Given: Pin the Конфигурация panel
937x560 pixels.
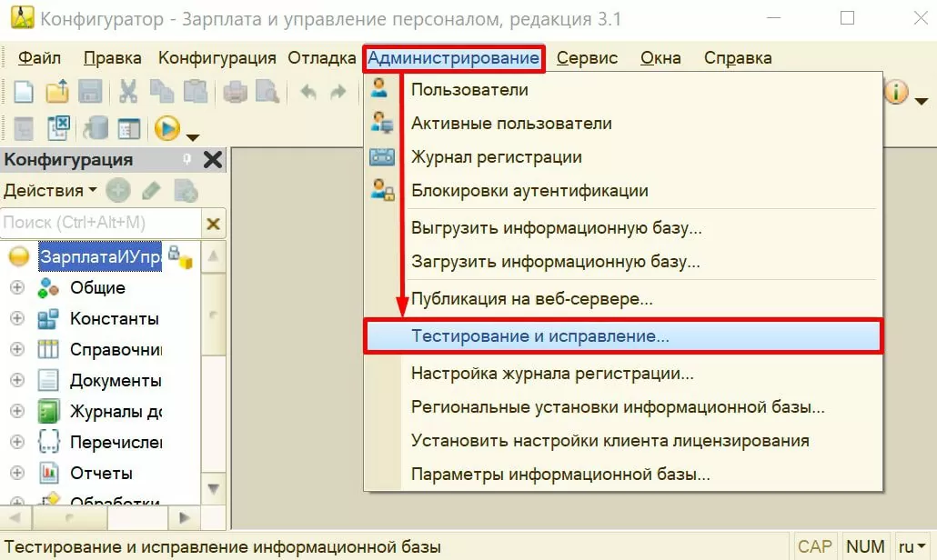Looking at the screenshot, I should pos(187,160).
